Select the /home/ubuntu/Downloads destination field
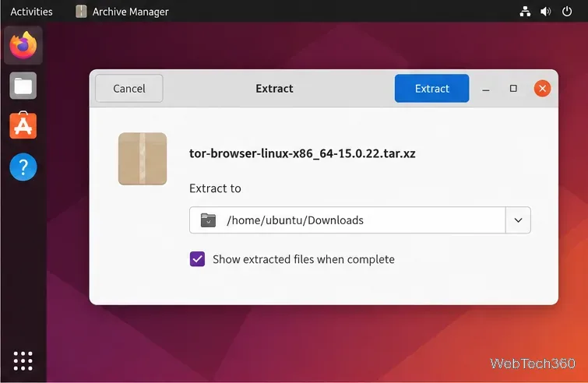This screenshot has width=588, height=383. pyautogui.click(x=347, y=220)
